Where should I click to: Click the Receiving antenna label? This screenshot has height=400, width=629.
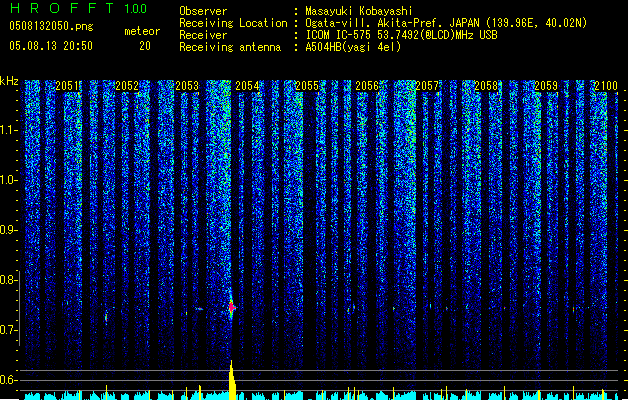pos(230,47)
